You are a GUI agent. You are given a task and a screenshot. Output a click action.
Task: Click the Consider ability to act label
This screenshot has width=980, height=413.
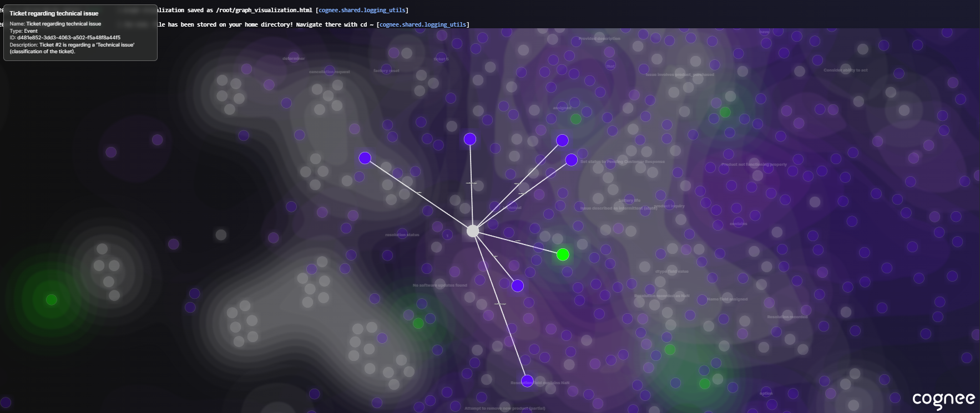pos(846,70)
